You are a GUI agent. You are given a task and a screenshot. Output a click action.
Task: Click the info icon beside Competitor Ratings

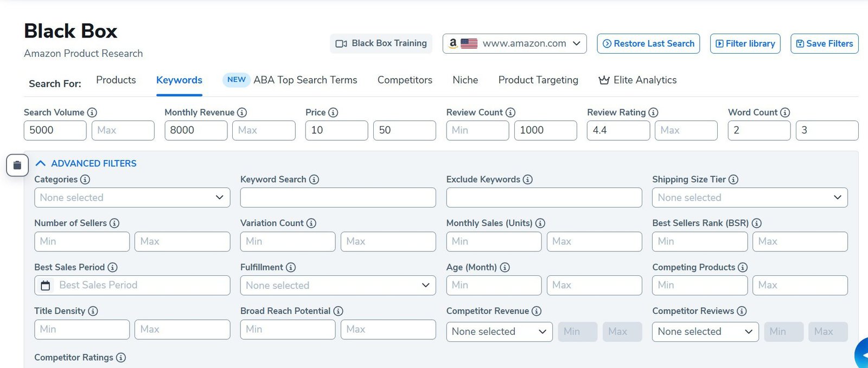[x=121, y=358]
